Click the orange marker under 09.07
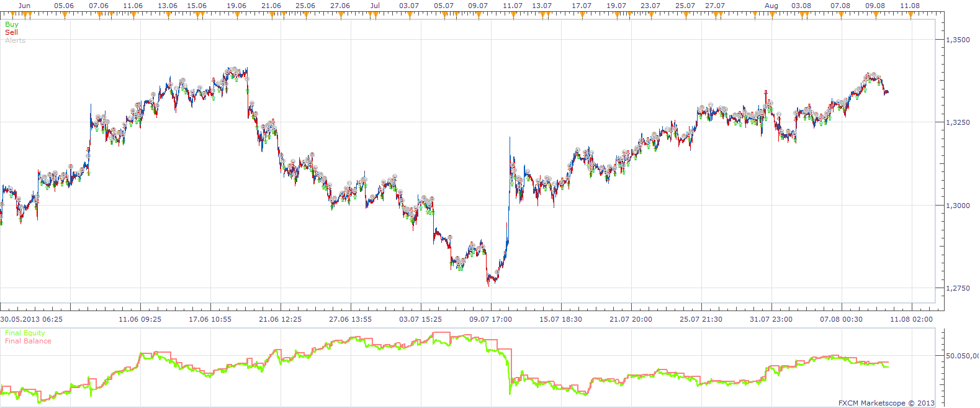This screenshot has width=980, height=408. pyautogui.click(x=478, y=15)
